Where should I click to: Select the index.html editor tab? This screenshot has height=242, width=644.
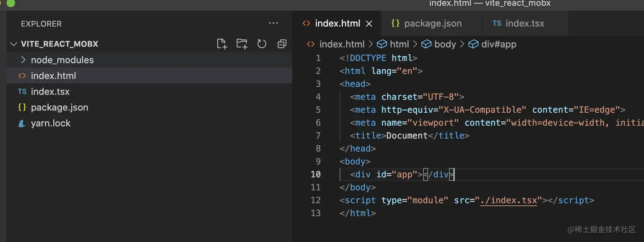point(336,23)
